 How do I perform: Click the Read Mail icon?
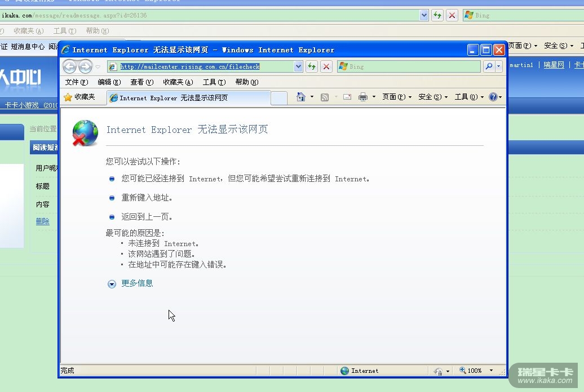tap(347, 97)
